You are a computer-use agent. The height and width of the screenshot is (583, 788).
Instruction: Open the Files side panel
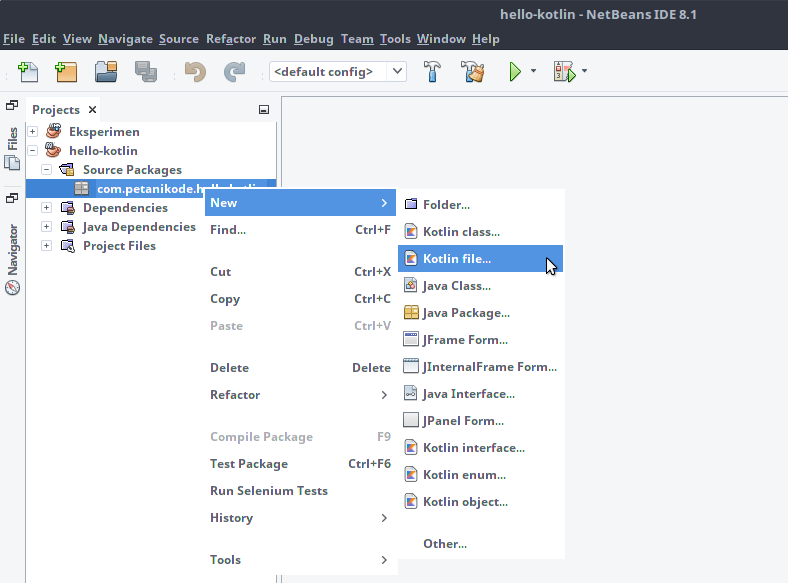(x=12, y=149)
